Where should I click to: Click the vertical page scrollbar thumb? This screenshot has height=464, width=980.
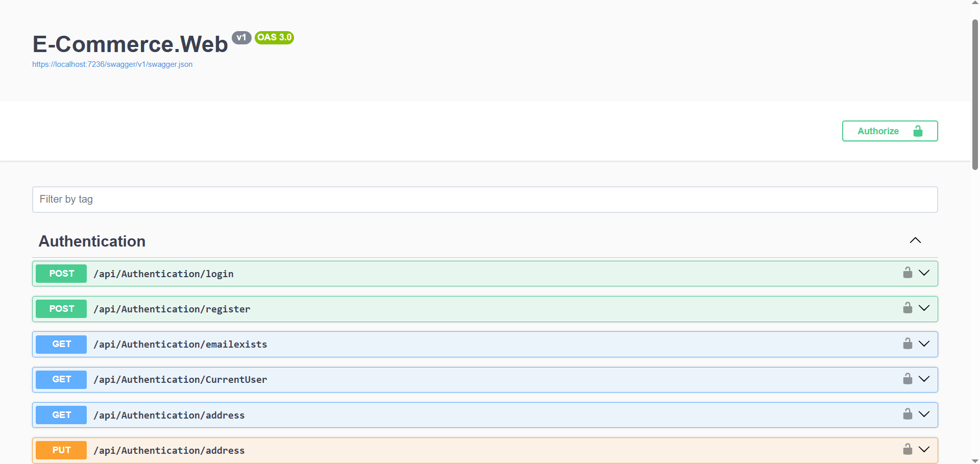[975, 94]
